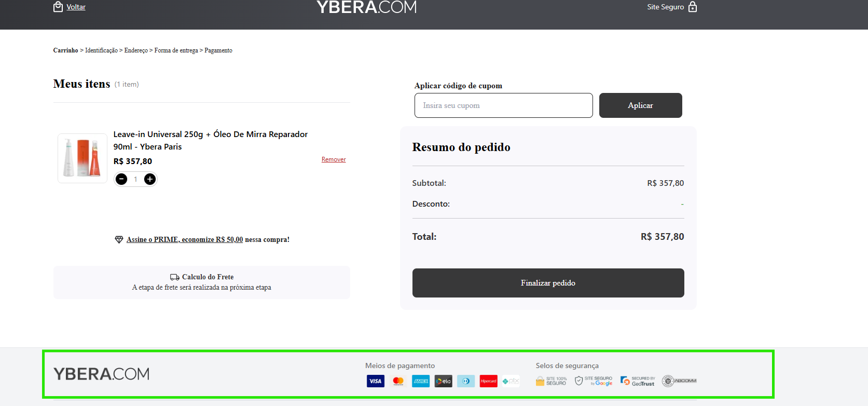Select the Identificação breadcrumb step

click(101, 50)
